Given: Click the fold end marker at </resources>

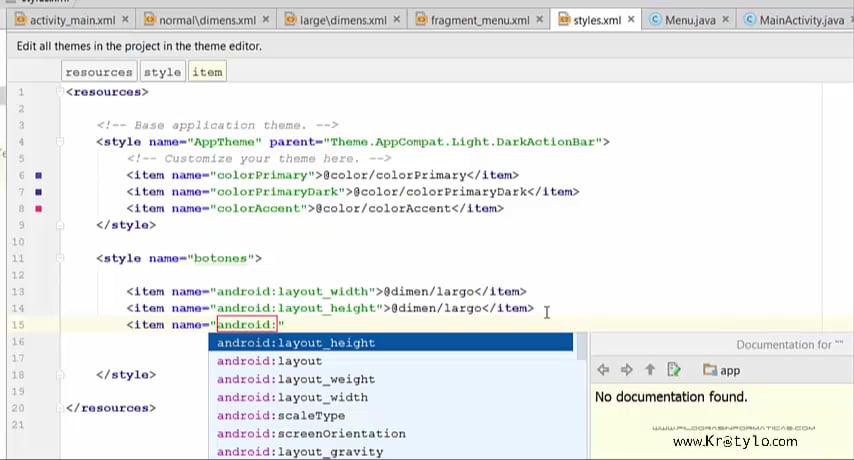Looking at the screenshot, I should [60, 408].
